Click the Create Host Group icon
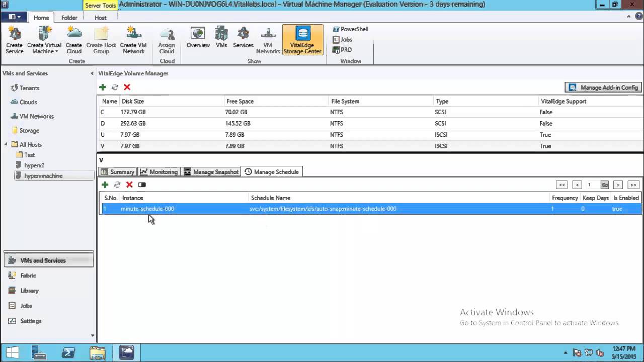Image resolution: width=644 pixels, height=362 pixels. point(101,41)
